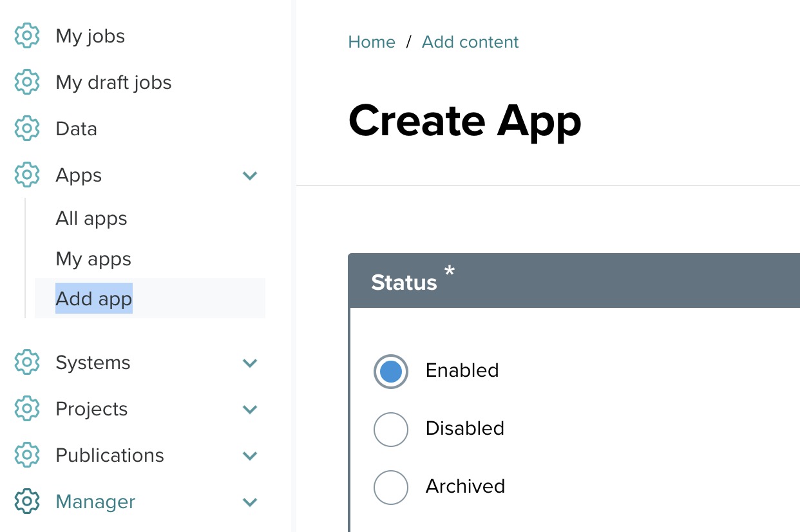
Task: Collapse the Apps submenu chevron
Action: [250, 175]
